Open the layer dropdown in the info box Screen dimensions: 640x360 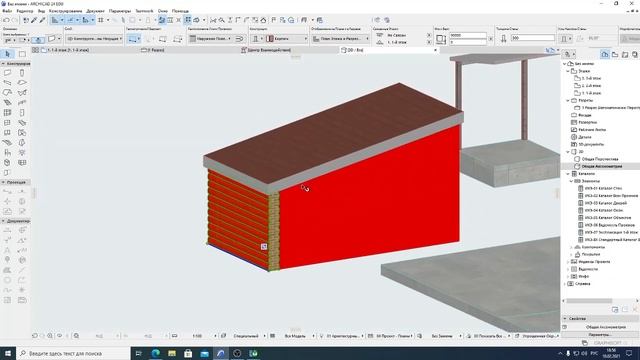coord(94,38)
